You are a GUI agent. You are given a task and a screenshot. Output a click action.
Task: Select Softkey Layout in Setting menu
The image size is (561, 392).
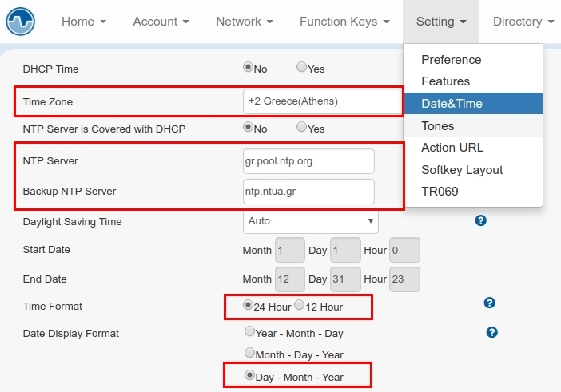[462, 169]
